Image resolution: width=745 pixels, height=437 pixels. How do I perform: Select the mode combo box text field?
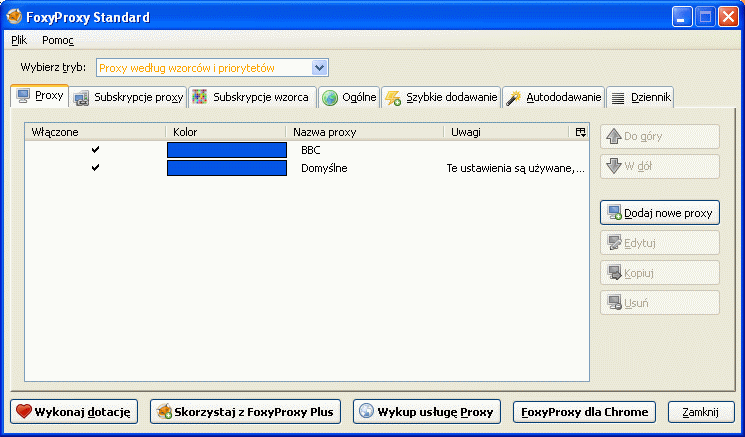tap(204, 68)
